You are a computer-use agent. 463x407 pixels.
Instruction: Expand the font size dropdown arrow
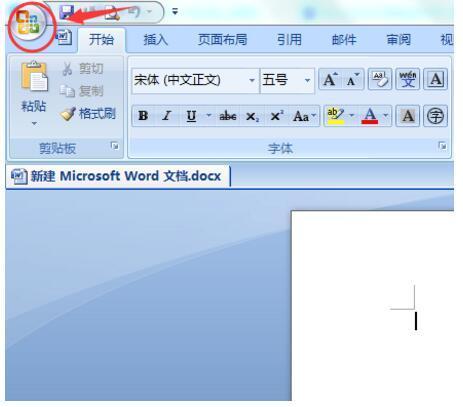(x=307, y=80)
